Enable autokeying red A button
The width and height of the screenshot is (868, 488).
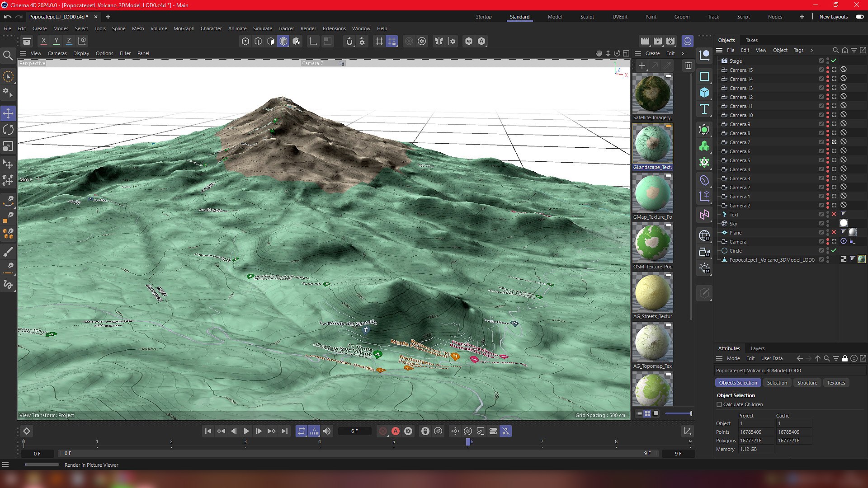pos(396,431)
